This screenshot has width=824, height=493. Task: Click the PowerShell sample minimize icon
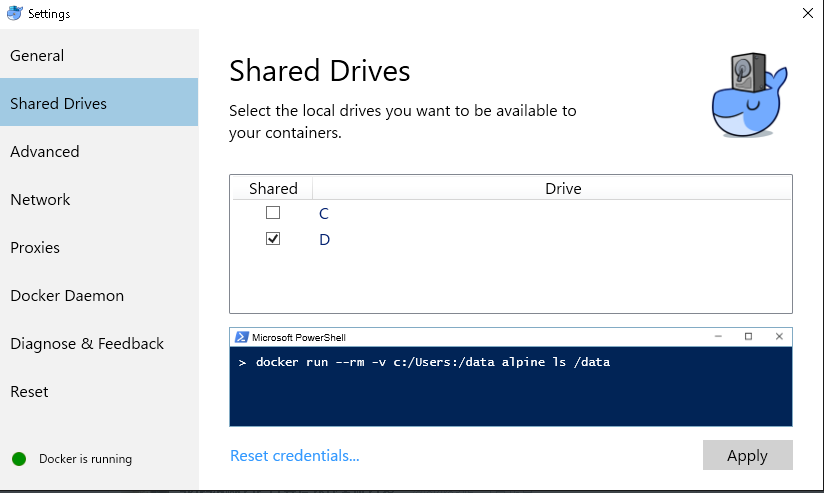[718, 337]
